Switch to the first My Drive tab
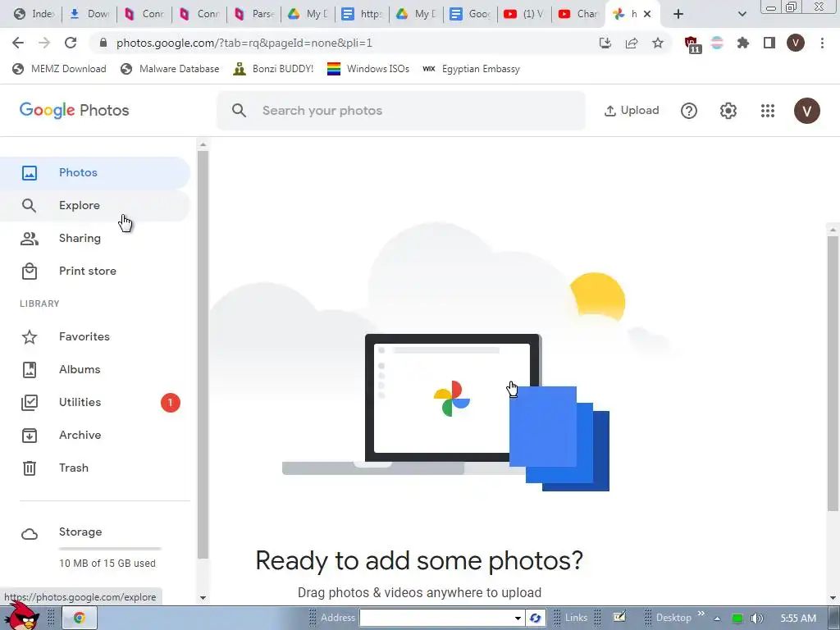This screenshot has width=840, height=630. pyautogui.click(x=308, y=14)
